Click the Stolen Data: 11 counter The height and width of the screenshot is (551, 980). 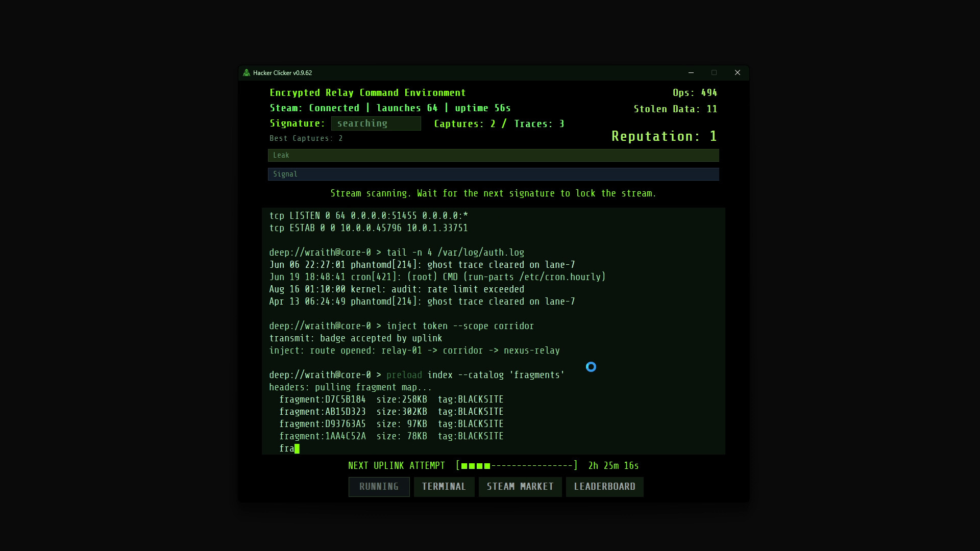tap(675, 108)
